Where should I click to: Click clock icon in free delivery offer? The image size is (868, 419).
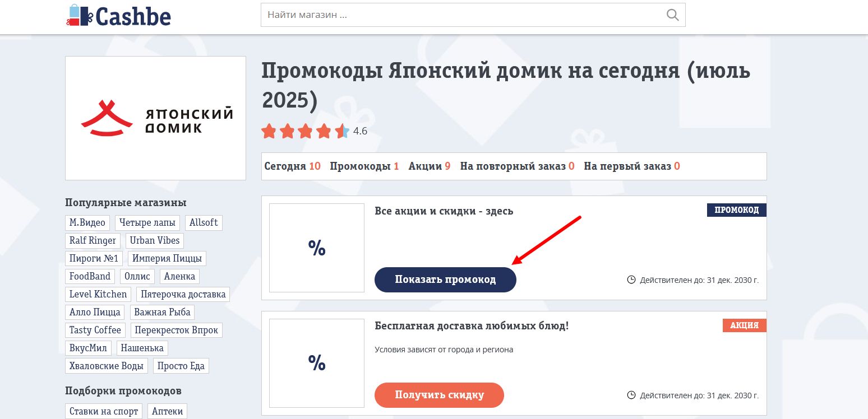tap(631, 395)
